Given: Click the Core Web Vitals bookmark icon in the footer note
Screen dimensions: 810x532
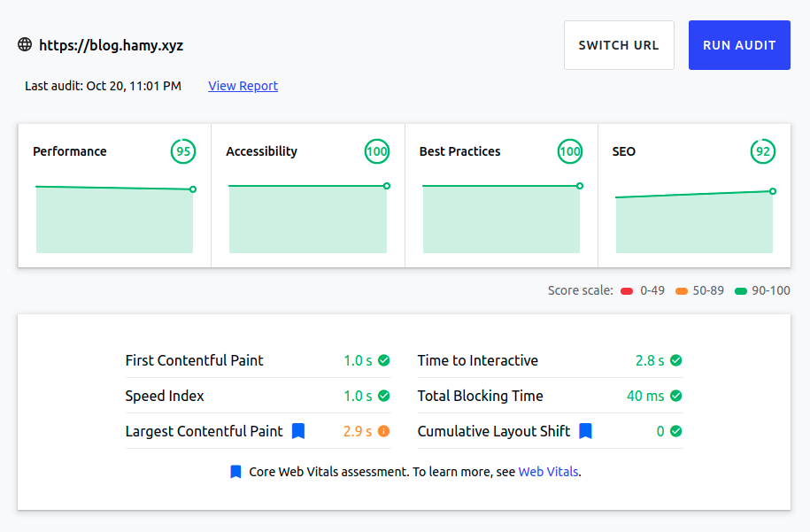Looking at the screenshot, I should pos(235,471).
